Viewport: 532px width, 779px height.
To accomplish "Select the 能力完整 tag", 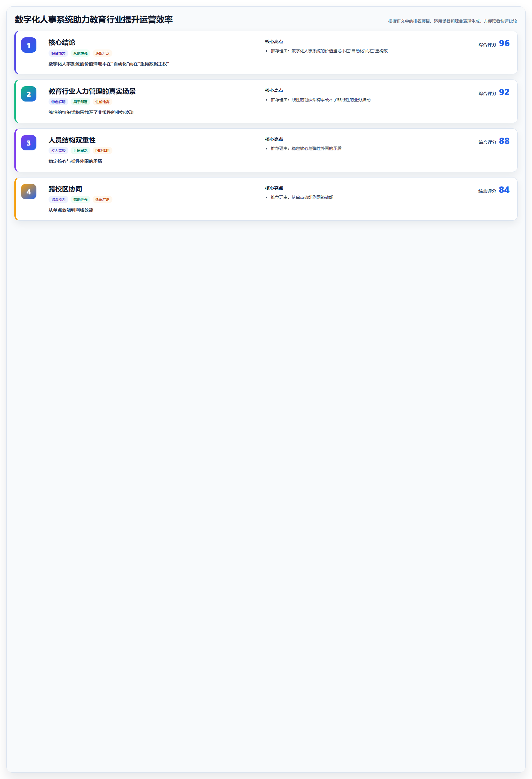I will click(58, 151).
